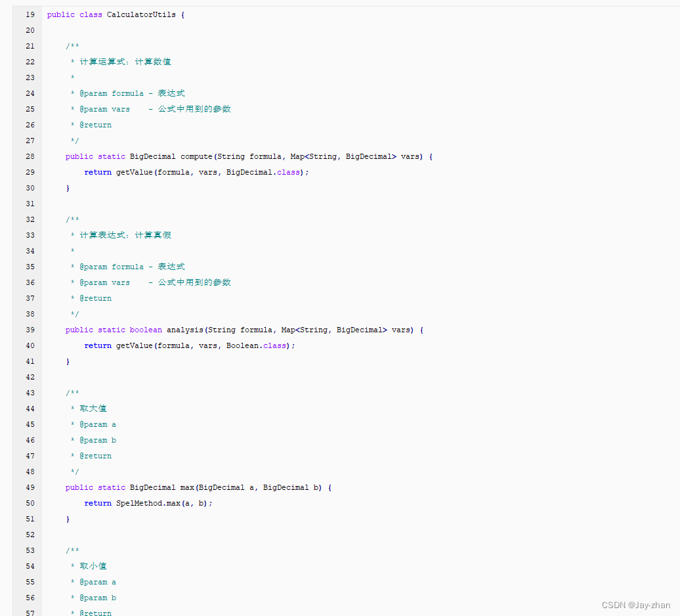Click the 取小值 comment on line 54

click(x=93, y=566)
